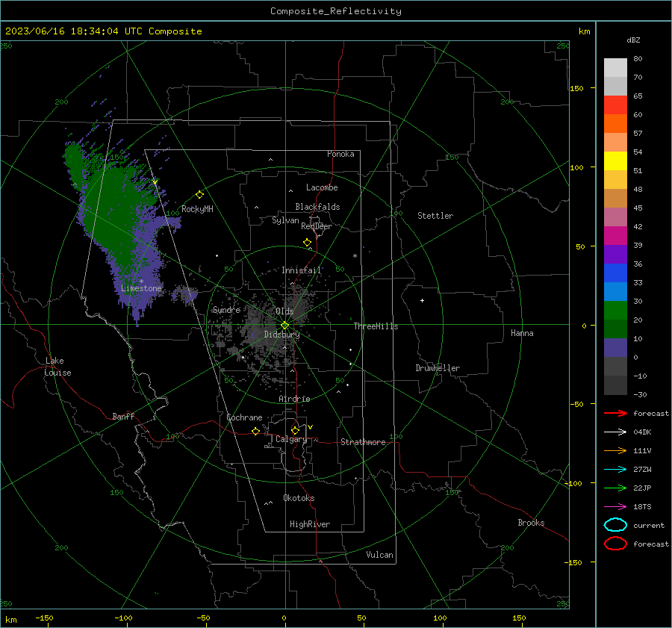Click the Brooks city label
Image resolution: width=672 pixels, height=628 pixels.
coord(531,523)
